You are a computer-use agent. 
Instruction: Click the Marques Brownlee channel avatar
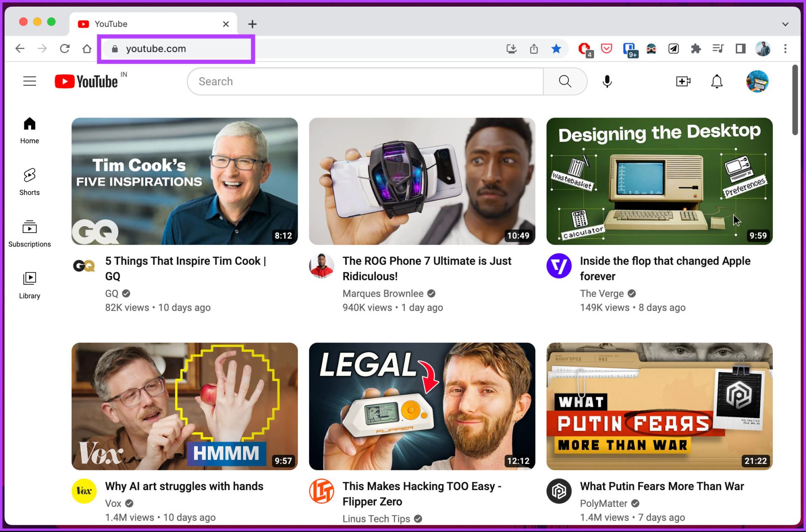322,266
